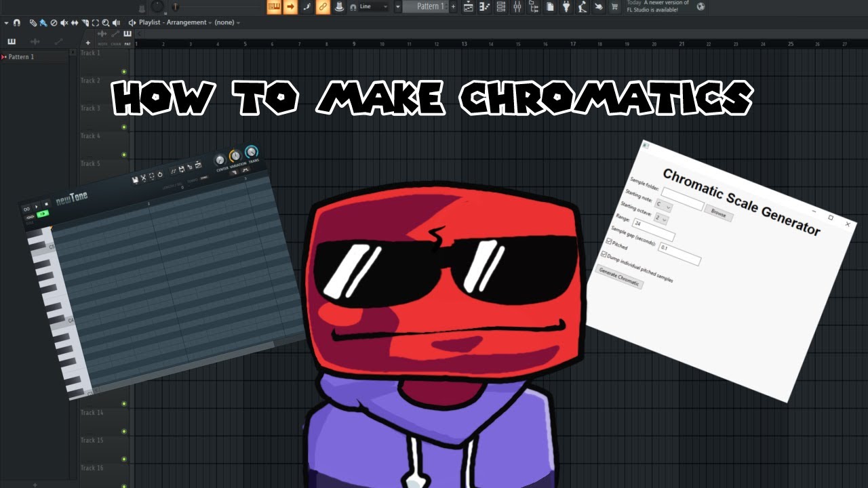Image resolution: width=868 pixels, height=488 pixels.
Task: Toggle the metronome-style knob button
Action: tap(340, 7)
